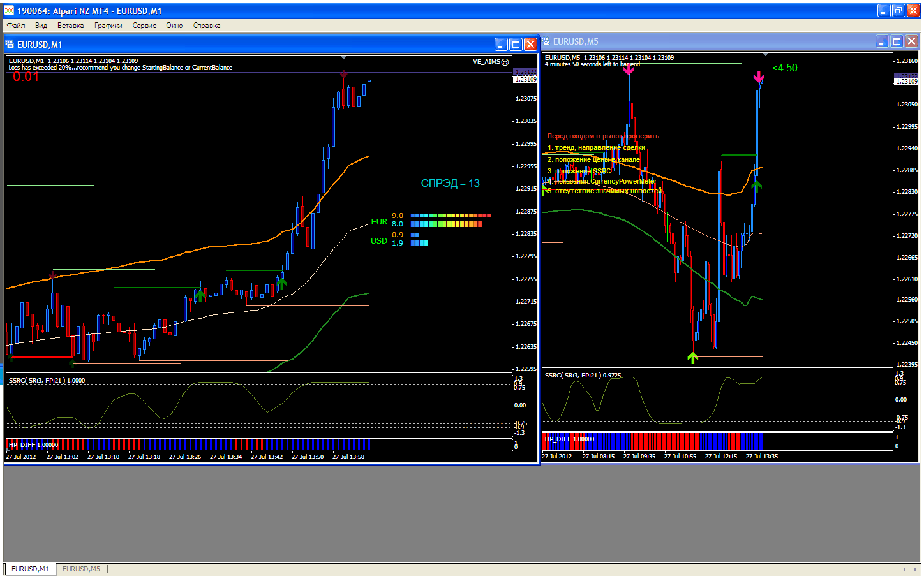Image resolution: width=924 pixels, height=579 pixels.
Task: Click '4. показания CurrencyPowerMeter' line
Action: (602, 181)
